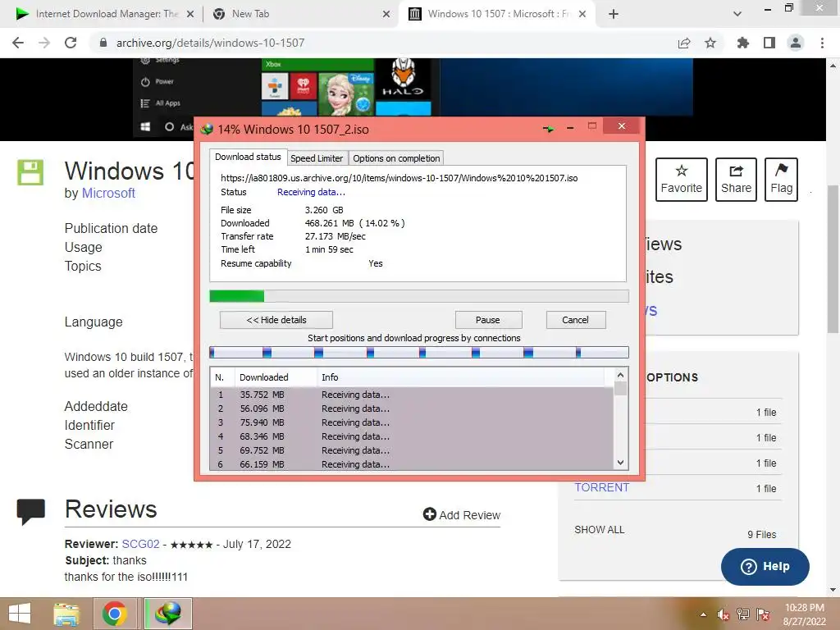Reload the archive.org page
840x630 pixels.
(71, 43)
